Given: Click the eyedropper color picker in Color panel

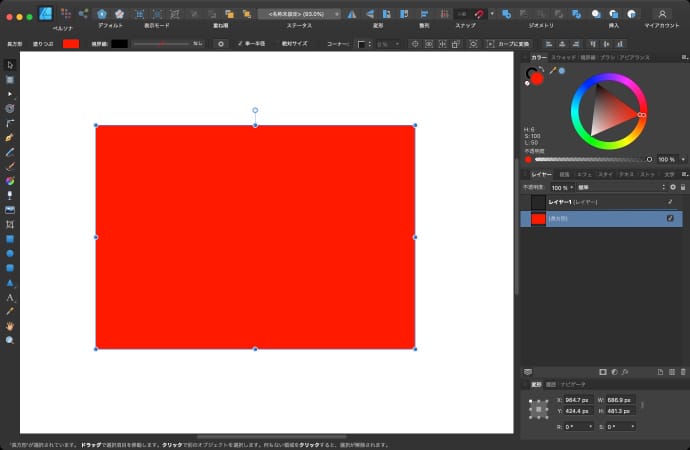Looking at the screenshot, I should (x=551, y=71).
